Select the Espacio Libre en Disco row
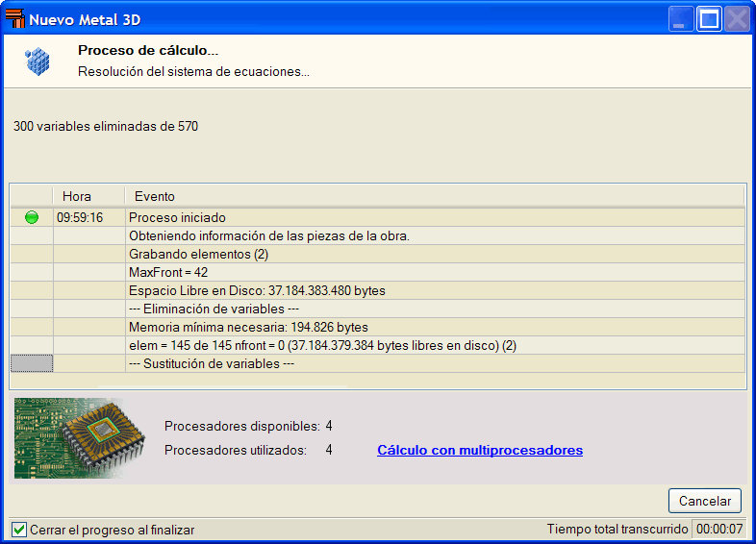 (x=377, y=291)
